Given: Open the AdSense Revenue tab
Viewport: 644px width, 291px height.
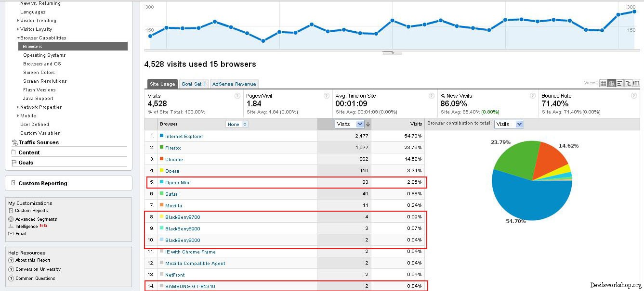Looking at the screenshot, I should pyautogui.click(x=235, y=84).
